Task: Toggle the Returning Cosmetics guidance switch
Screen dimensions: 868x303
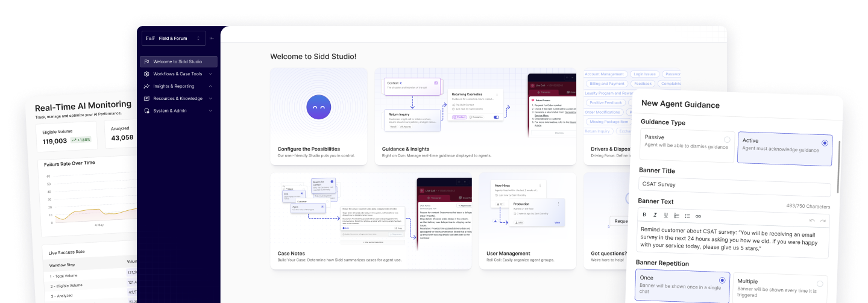Action: (497, 117)
